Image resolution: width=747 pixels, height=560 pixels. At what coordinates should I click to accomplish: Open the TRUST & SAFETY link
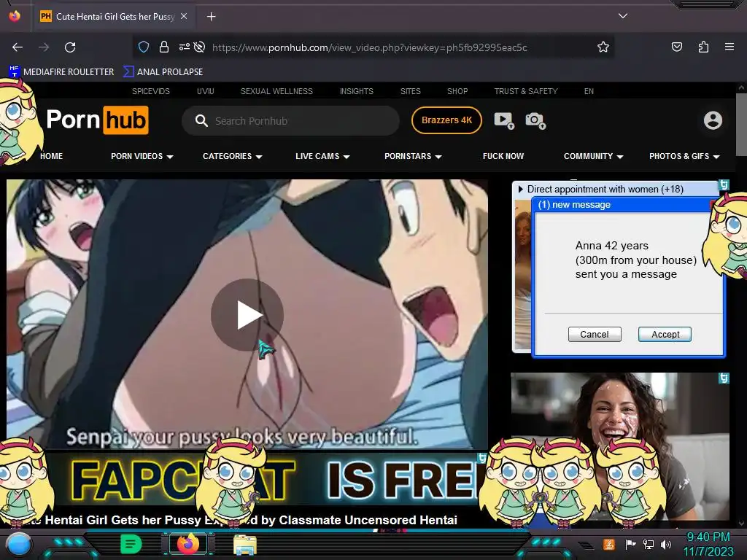[526, 91]
